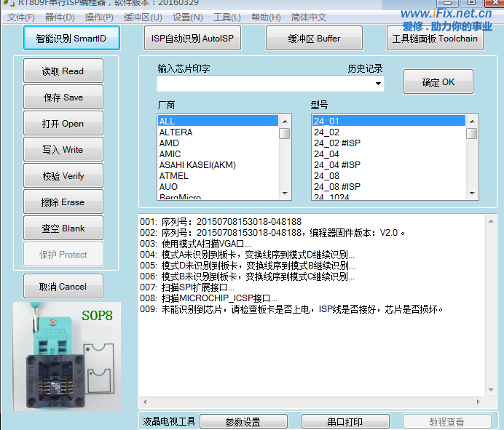Open 工具链面板 Toolchain
This screenshot has width=504, height=430.
(x=435, y=39)
